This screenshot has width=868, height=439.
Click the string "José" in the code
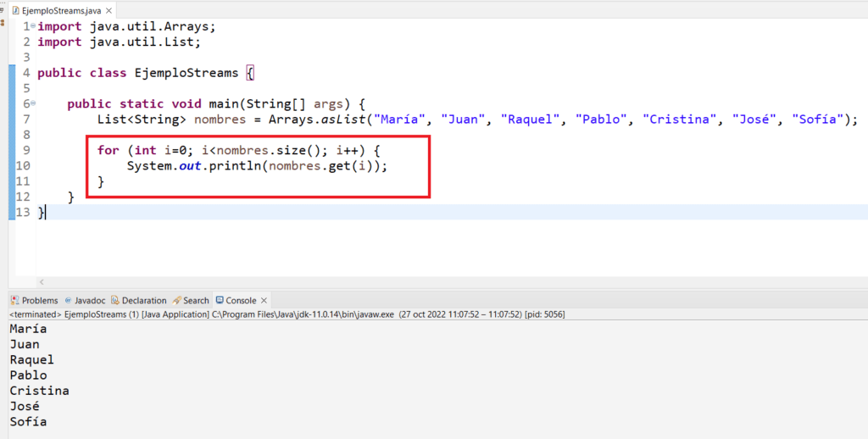(754, 119)
